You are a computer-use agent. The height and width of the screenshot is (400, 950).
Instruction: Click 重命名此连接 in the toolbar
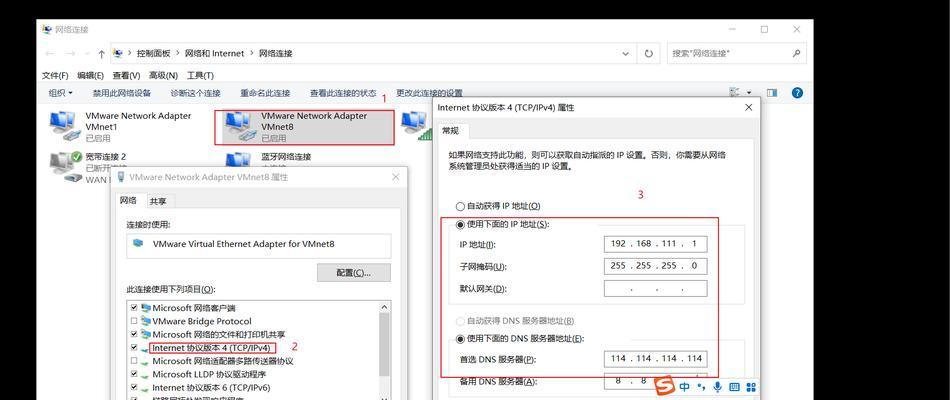(265, 93)
